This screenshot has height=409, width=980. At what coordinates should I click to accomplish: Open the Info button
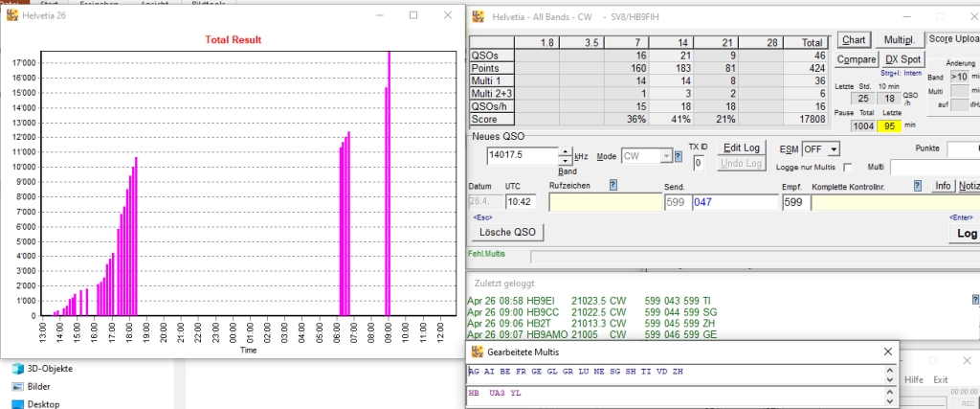pos(943,186)
